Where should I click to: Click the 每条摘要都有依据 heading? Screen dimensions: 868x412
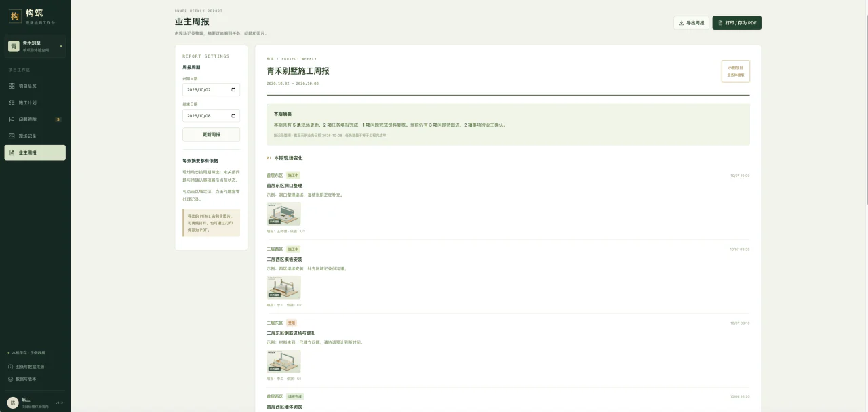pos(200,161)
